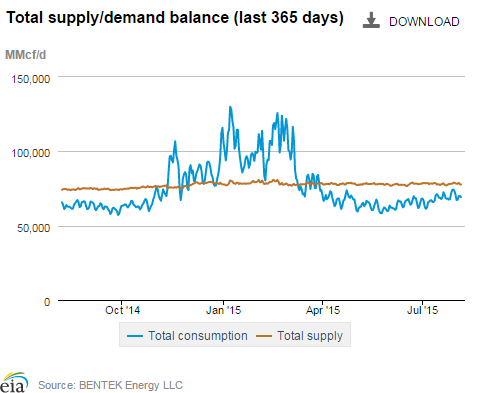This screenshot has height=393, width=477.
Task: Click the 0 y-axis label
Action: [47, 302]
